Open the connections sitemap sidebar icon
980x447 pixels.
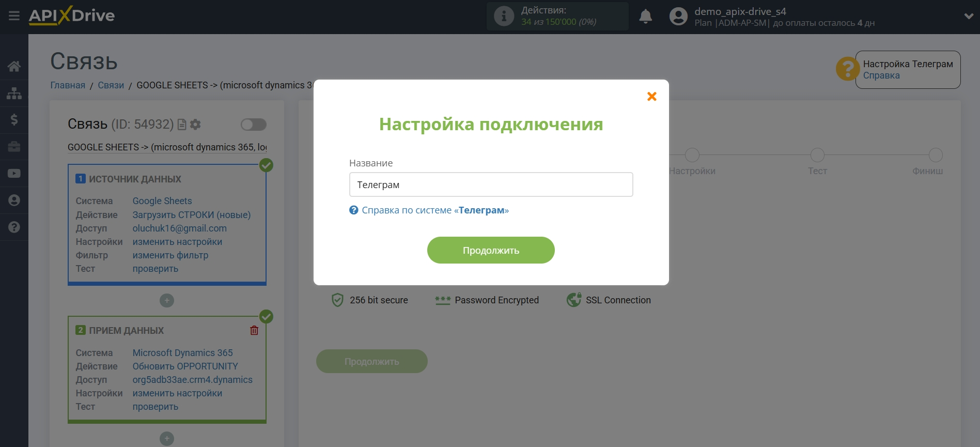tap(14, 93)
